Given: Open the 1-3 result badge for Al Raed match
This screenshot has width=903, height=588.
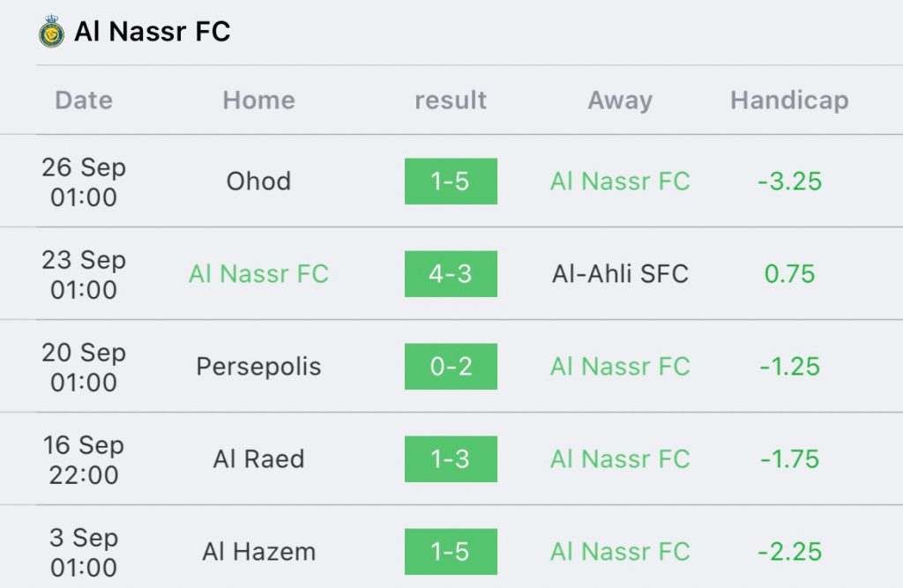Looking at the screenshot, I should 451,459.
